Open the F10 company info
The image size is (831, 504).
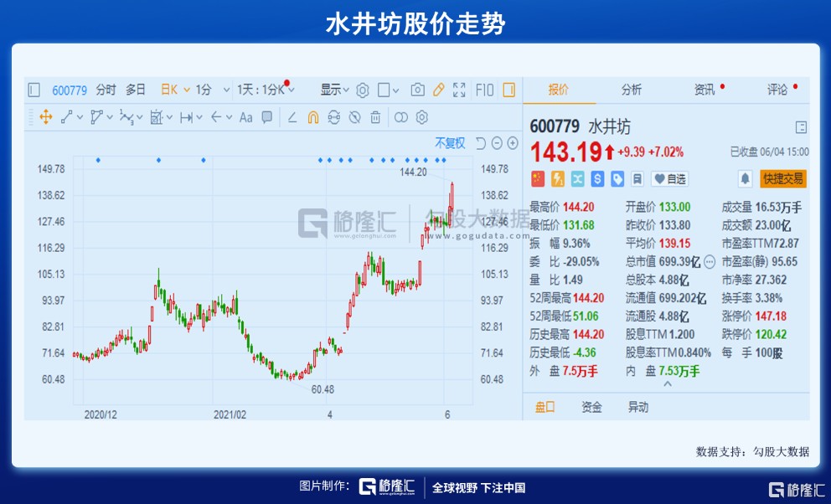click(484, 90)
